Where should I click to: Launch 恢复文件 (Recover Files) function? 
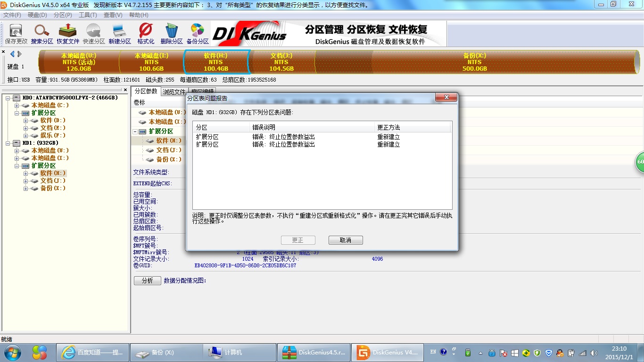(x=67, y=33)
